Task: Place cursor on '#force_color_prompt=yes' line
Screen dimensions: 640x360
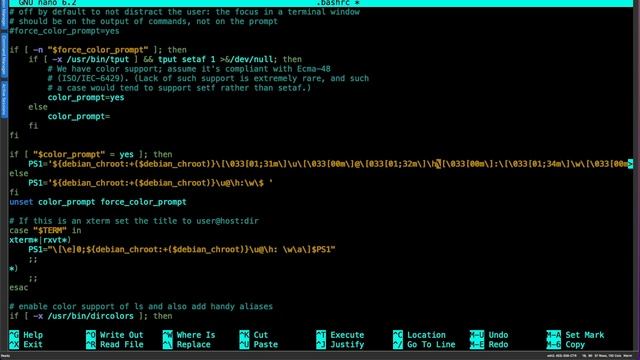Action: [x=64, y=31]
